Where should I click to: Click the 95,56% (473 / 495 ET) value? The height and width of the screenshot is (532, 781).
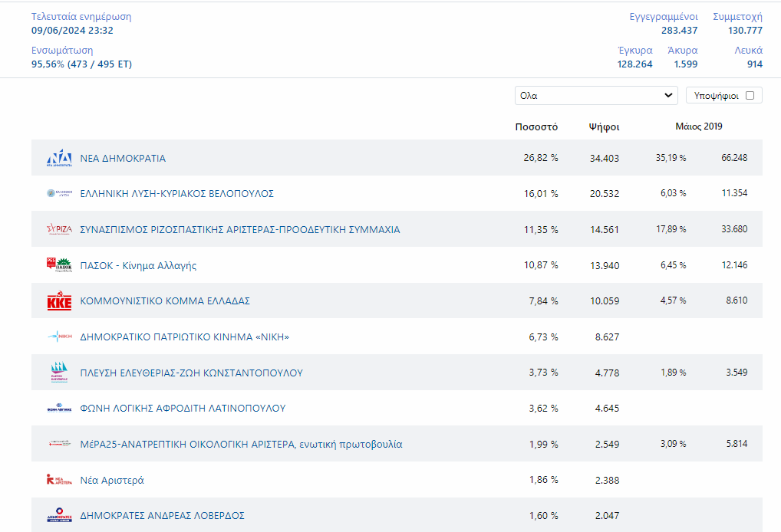pyautogui.click(x=81, y=64)
